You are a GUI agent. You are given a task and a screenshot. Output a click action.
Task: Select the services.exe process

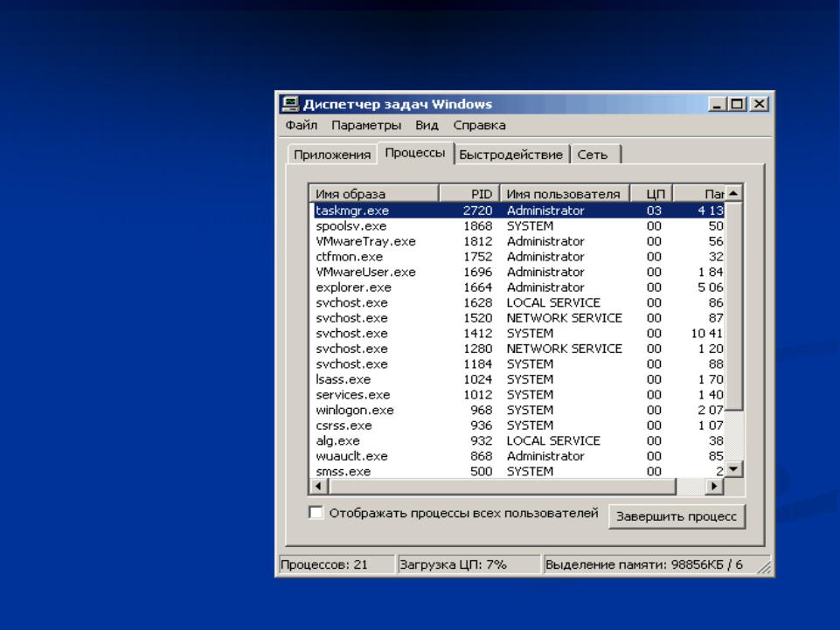point(517,395)
